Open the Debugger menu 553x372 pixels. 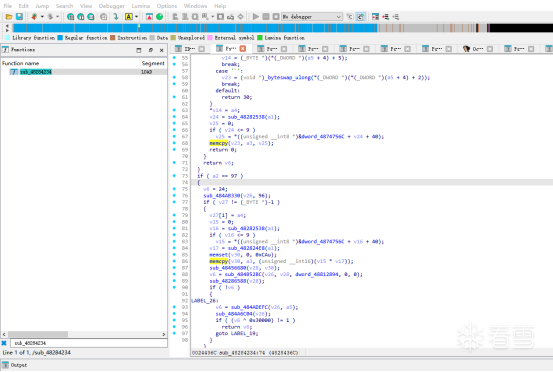tap(111, 6)
